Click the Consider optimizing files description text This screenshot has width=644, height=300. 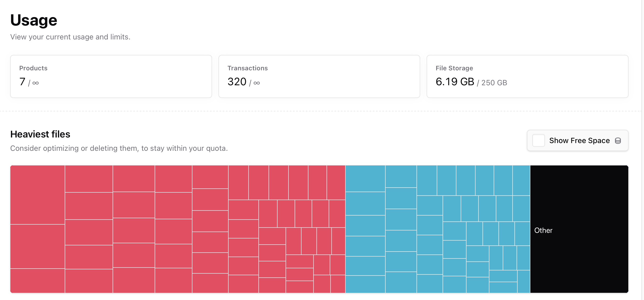119,148
